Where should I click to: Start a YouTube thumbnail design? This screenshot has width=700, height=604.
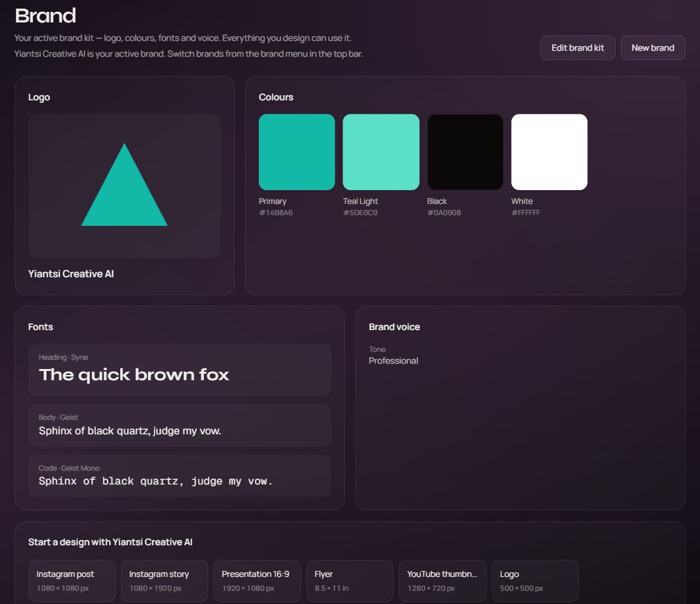(442, 581)
